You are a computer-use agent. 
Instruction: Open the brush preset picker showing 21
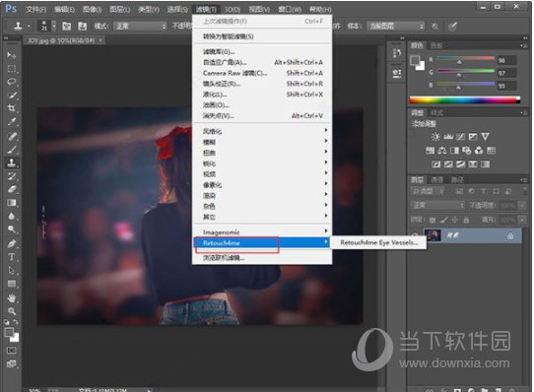[x=48, y=26]
